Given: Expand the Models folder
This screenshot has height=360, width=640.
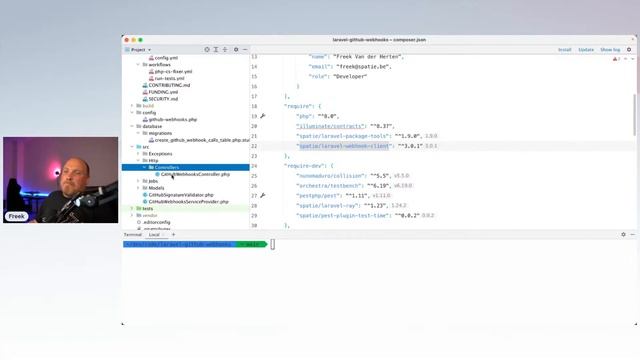Looking at the screenshot, I should pos(138,188).
